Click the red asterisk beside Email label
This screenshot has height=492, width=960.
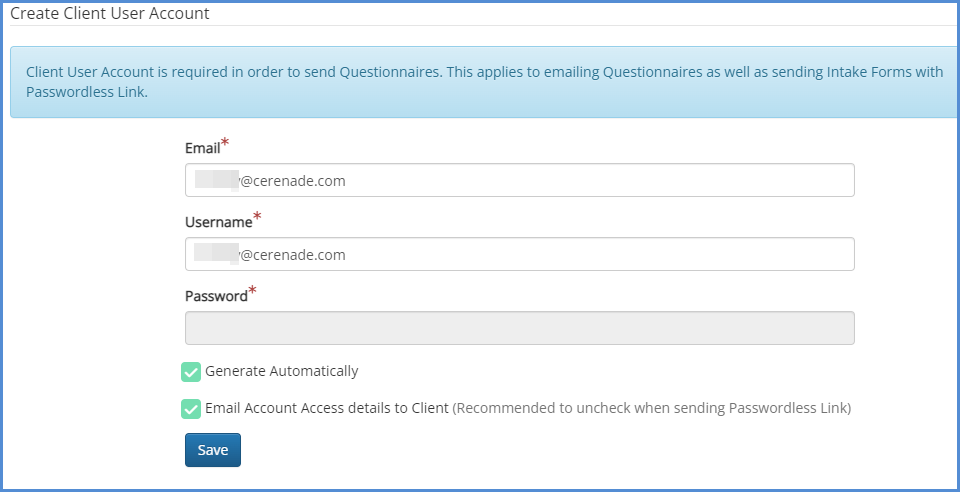pos(225,144)
